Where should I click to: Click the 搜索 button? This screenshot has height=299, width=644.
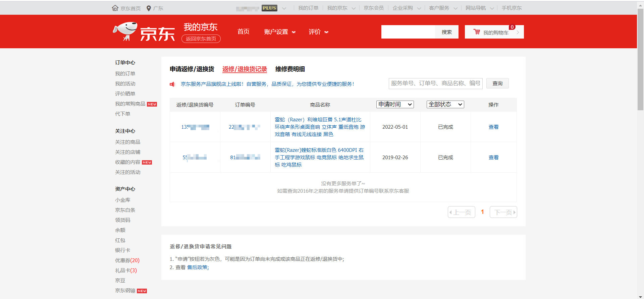pyautogui.click(x=447, y=32)
